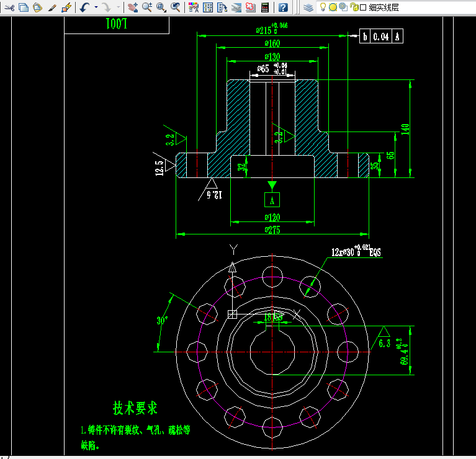
Task: Open the Layer Properties Manager icon
Action: click(308, 7)
